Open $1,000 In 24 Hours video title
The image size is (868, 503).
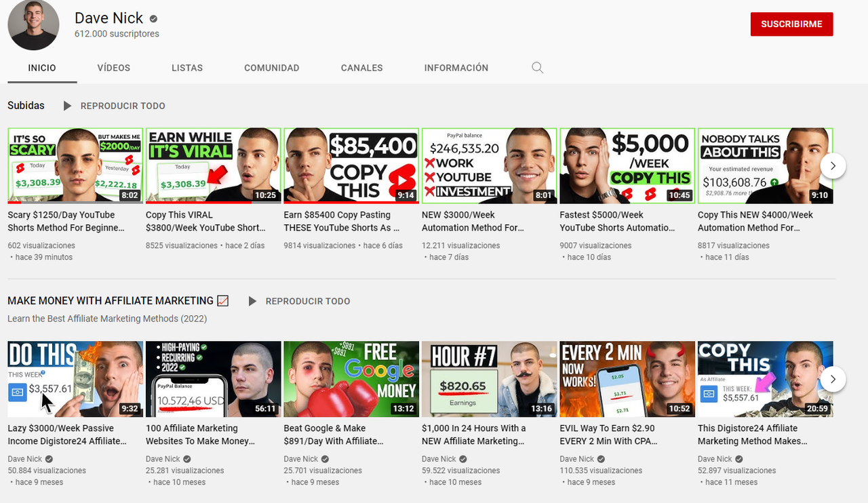(x=474, y=435)
